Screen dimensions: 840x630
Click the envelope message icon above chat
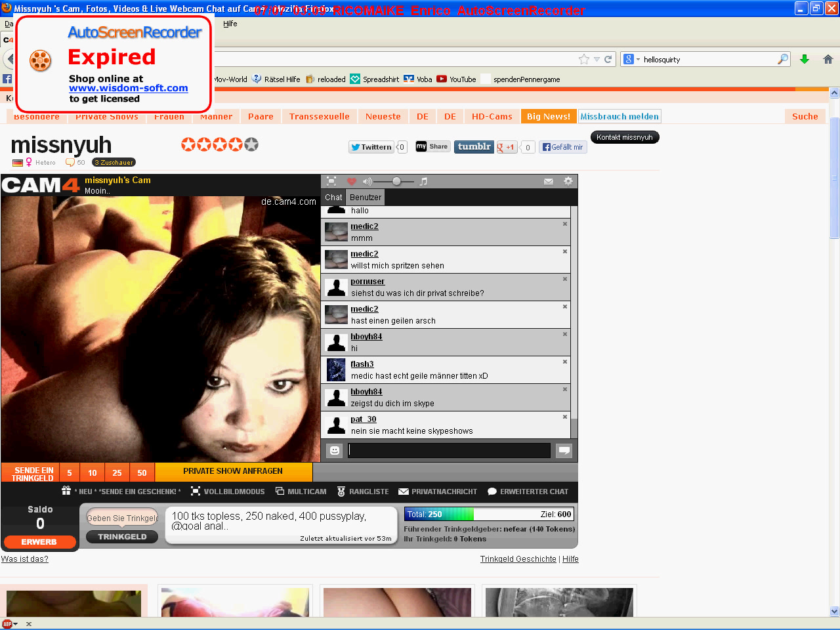[x=549, y=182]
